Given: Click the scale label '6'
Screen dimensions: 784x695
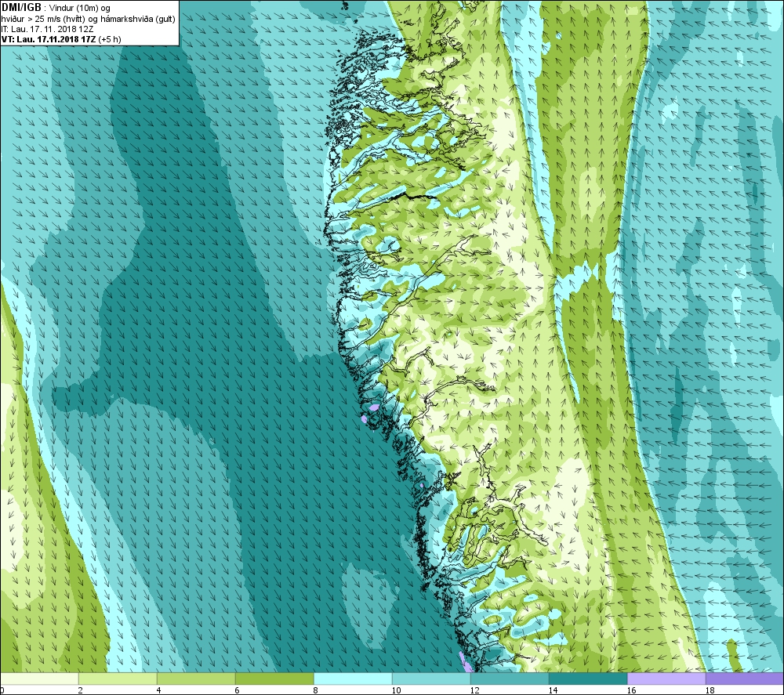Looking at the screenshot, I should [238, 690].
